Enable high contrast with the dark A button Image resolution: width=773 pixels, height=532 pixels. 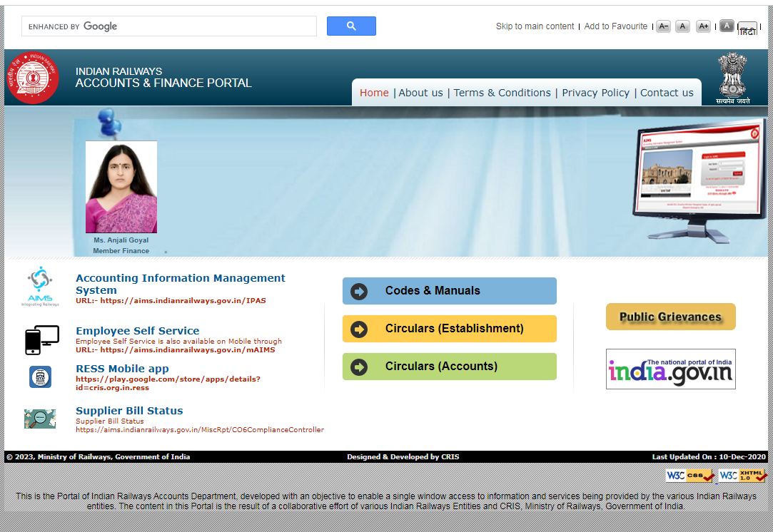pyautogui.click(x=727, y=26)
